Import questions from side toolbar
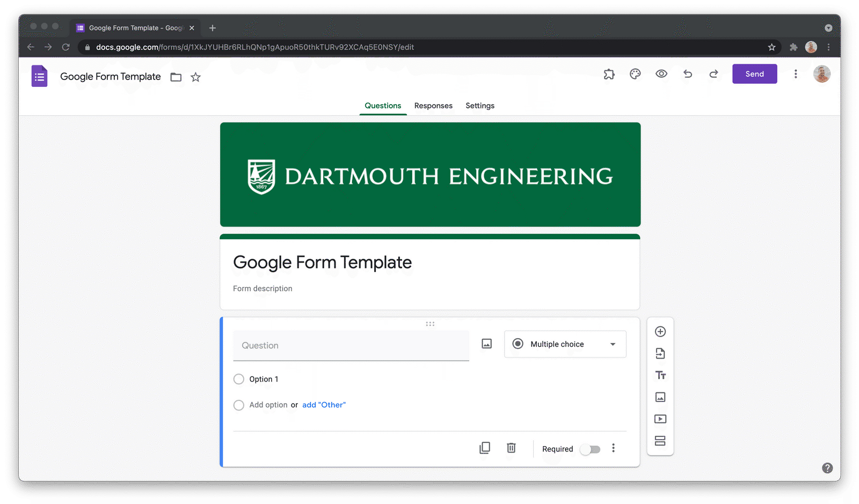Viewport: 859px width, 504px height. pos(660,354)
